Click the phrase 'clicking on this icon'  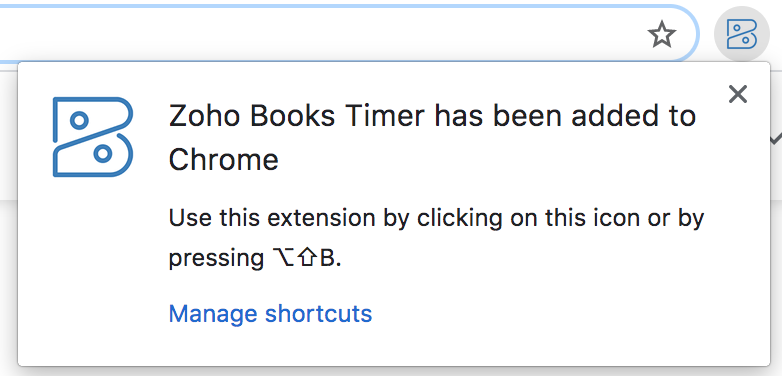504,218
